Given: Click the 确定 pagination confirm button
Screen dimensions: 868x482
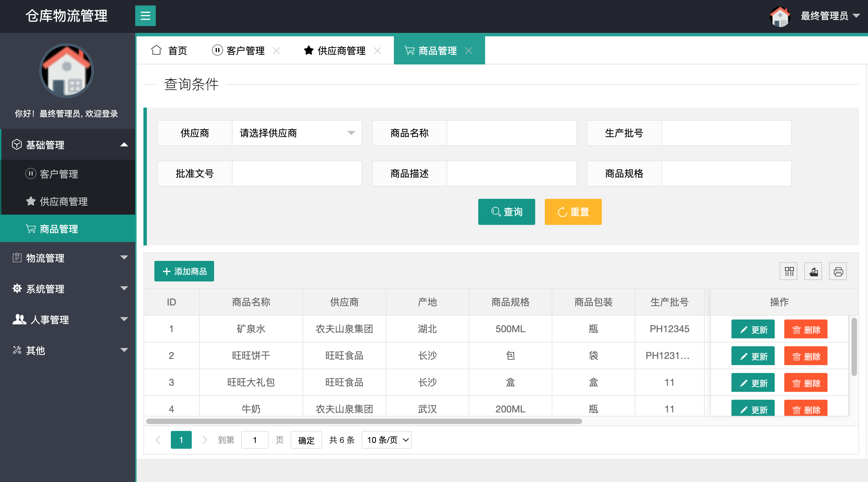Looking at the screenshot, I should tap(306, 440).
